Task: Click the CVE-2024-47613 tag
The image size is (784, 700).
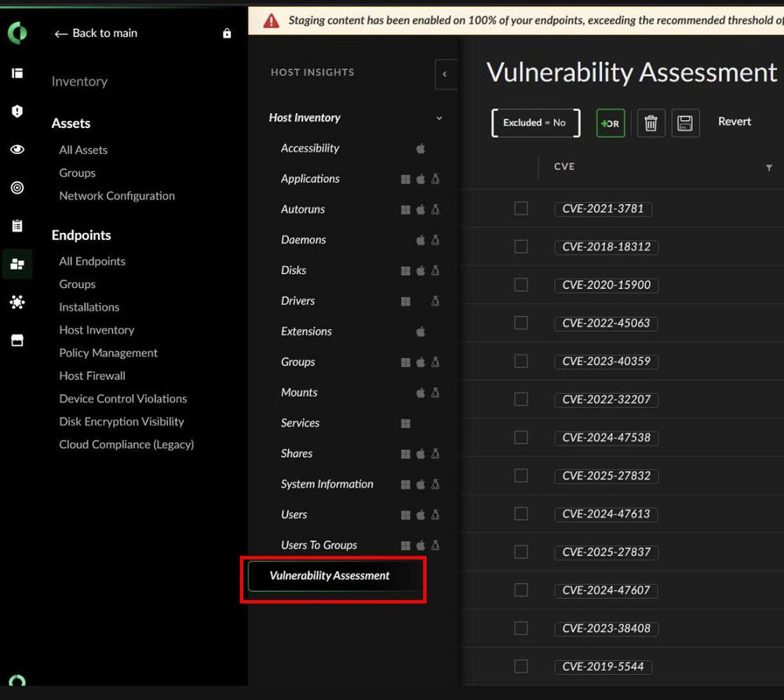Action: (606, 514)
